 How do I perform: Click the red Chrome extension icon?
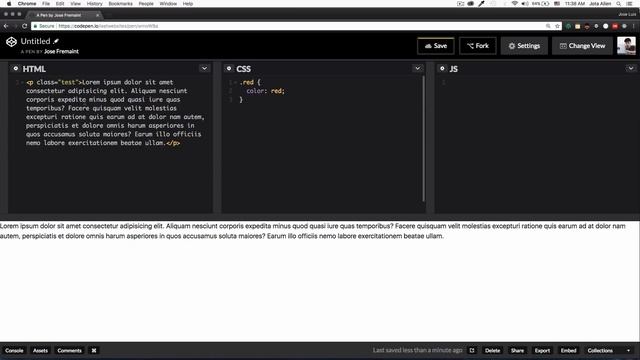click(x=615, y=26)
